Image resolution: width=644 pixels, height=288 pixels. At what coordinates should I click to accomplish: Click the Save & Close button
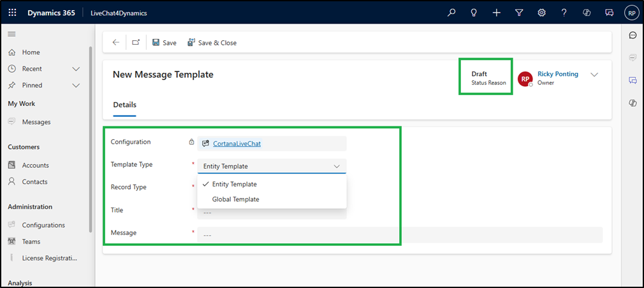[212, 43]
